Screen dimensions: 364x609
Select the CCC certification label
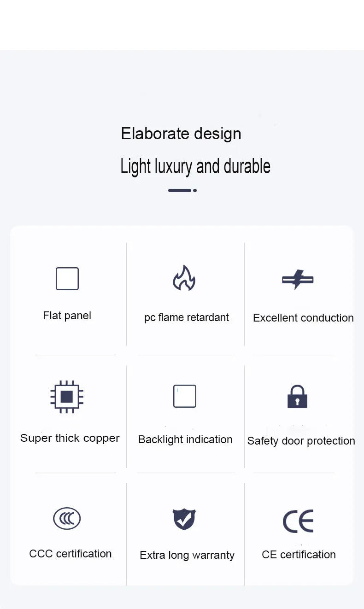70,554
